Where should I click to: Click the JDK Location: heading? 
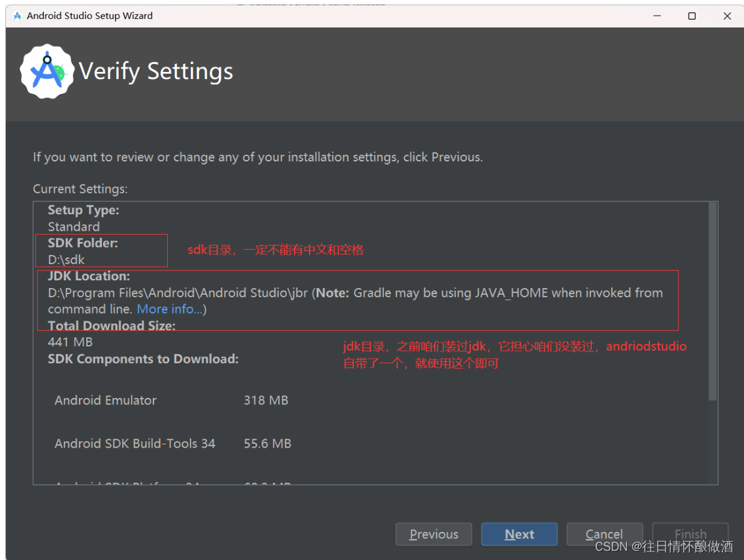[x=89, y=276]
